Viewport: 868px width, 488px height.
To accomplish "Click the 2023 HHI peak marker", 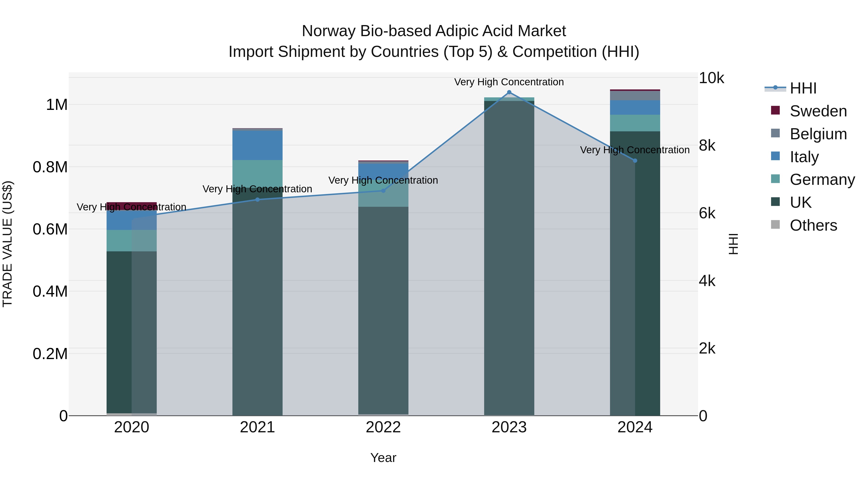I will coord(509,92).
